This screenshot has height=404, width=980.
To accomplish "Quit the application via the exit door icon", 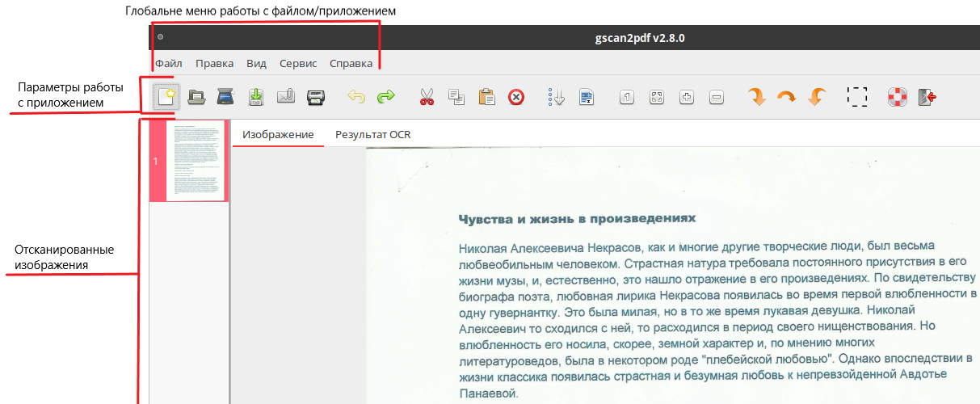I will coord(927,98).
